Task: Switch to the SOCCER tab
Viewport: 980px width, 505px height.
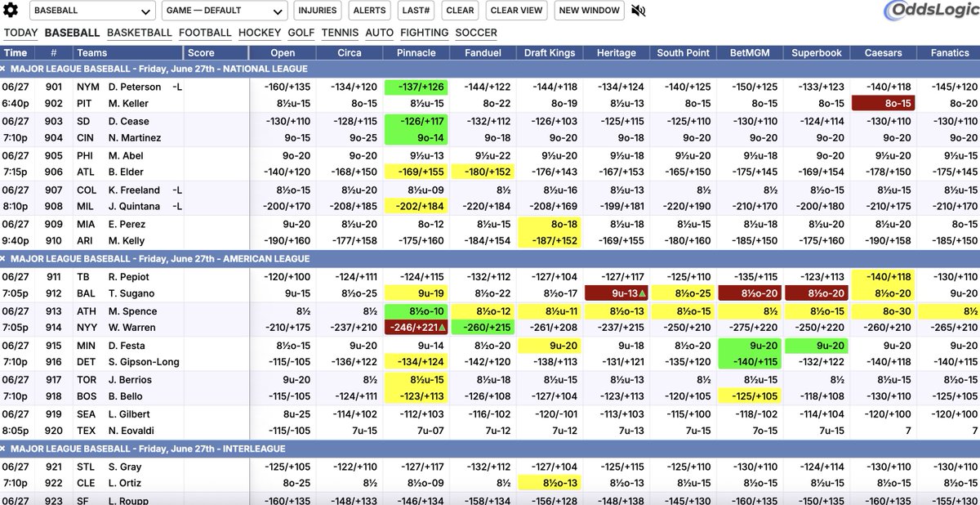Action: [x=476, y=33]
